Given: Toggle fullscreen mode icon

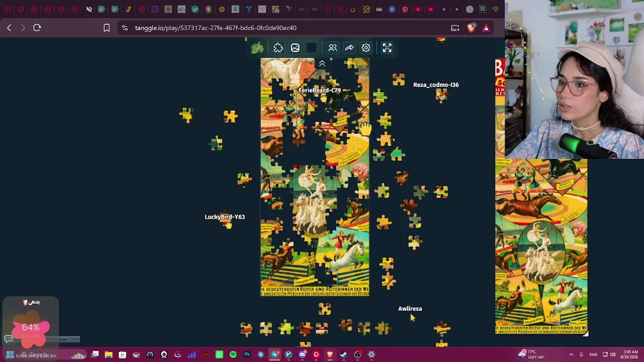Looking at the screenshot, I should pos(387,48).
